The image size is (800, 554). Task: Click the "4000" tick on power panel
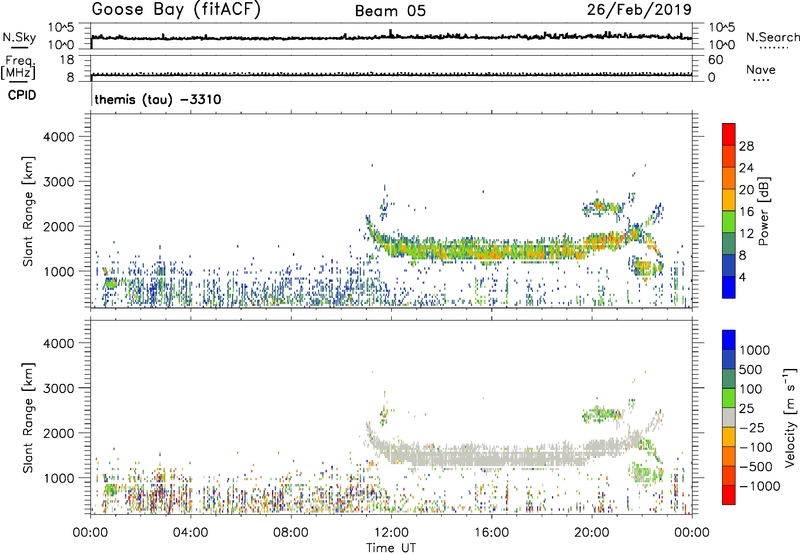59,137
